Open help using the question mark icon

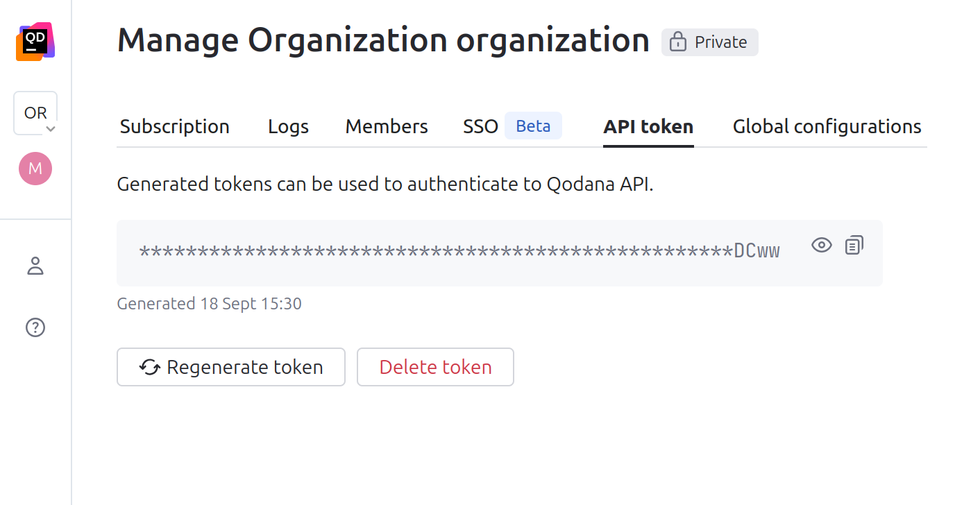point(35,327)
